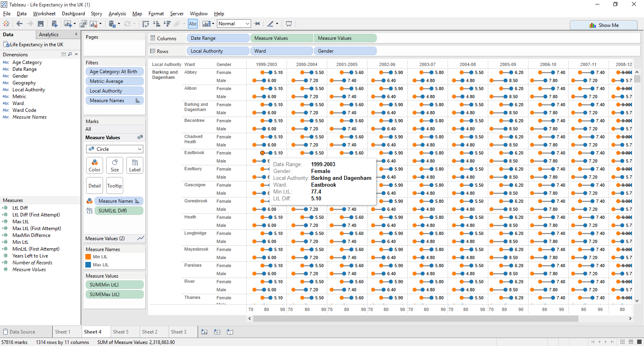Image resolution: width=644 pixels, height=346 pixels.
Task: Click the Undo back arrow
Action: pos(19,24)
